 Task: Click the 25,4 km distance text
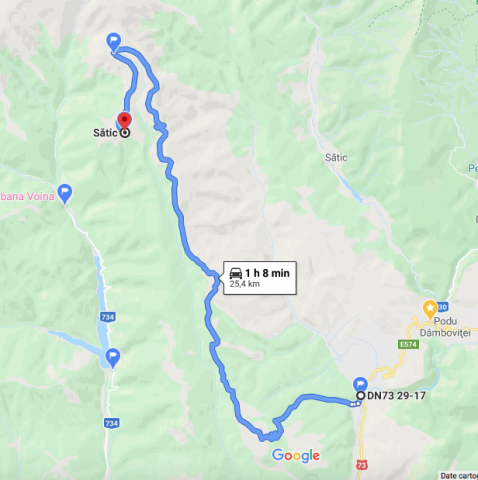(x=244, y=284)
